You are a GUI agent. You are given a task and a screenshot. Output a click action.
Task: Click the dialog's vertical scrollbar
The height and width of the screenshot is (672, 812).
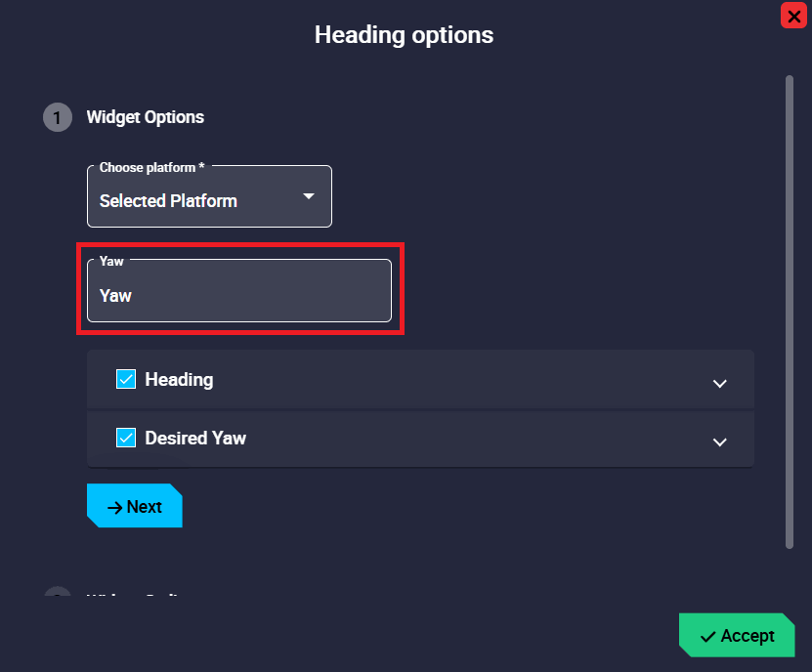[789, 313]
